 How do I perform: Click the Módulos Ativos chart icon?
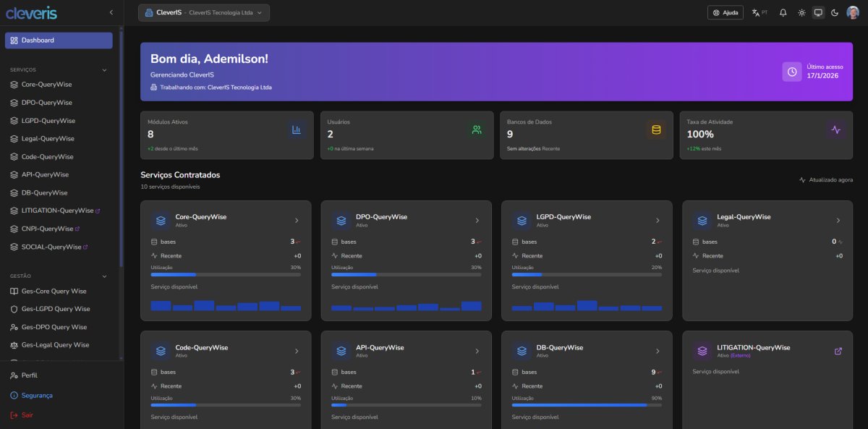[296, 130]
